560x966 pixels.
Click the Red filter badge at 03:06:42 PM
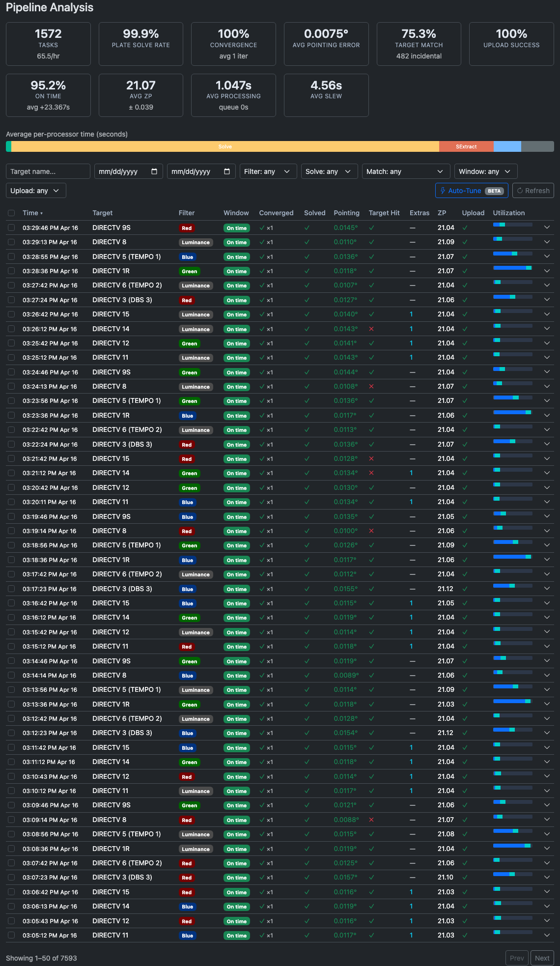(x=187, y=892)
